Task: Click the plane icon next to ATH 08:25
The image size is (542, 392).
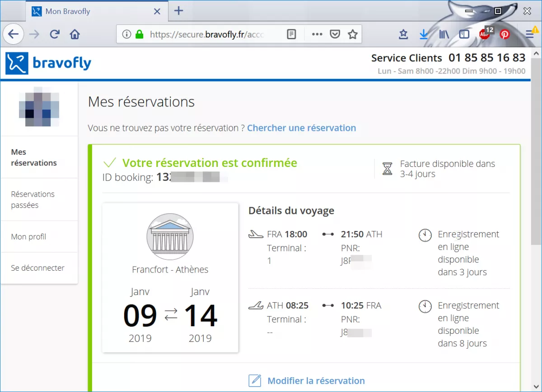Action: (256, 305)
